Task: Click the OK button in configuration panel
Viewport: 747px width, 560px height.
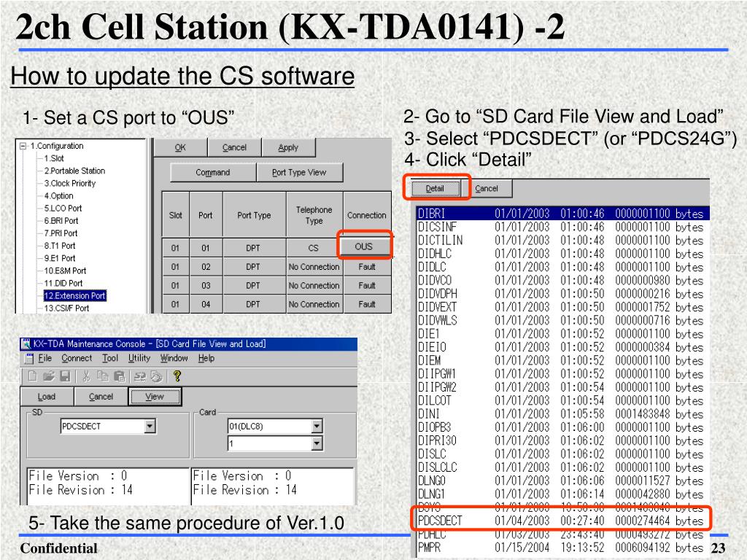Action: point(180,147)
